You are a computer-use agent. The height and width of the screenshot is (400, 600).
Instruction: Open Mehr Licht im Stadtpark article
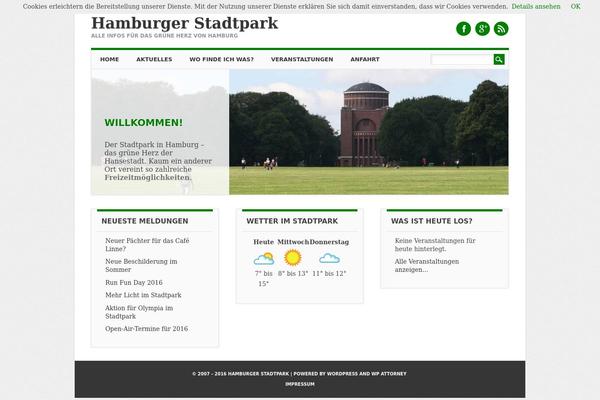point(143,295)
